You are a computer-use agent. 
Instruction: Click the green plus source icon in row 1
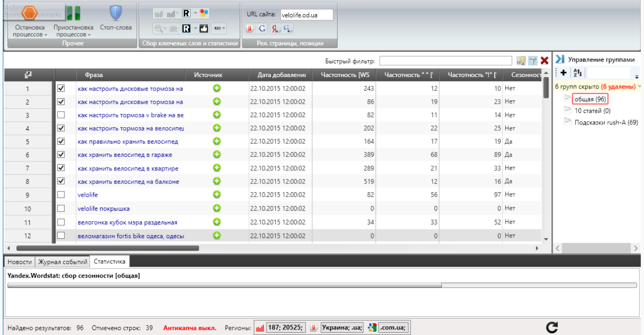pos(217,88)
